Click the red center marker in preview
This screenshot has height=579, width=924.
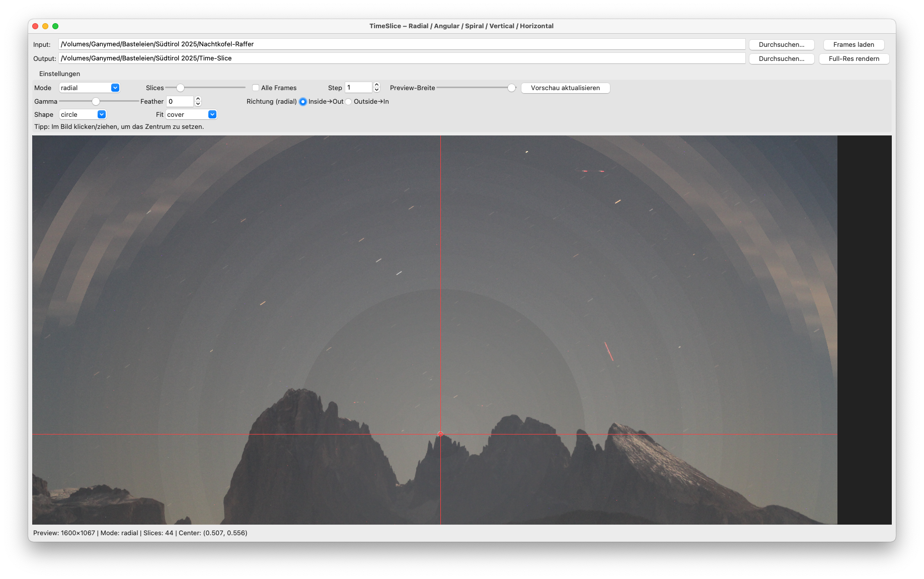tap(440, 434)
